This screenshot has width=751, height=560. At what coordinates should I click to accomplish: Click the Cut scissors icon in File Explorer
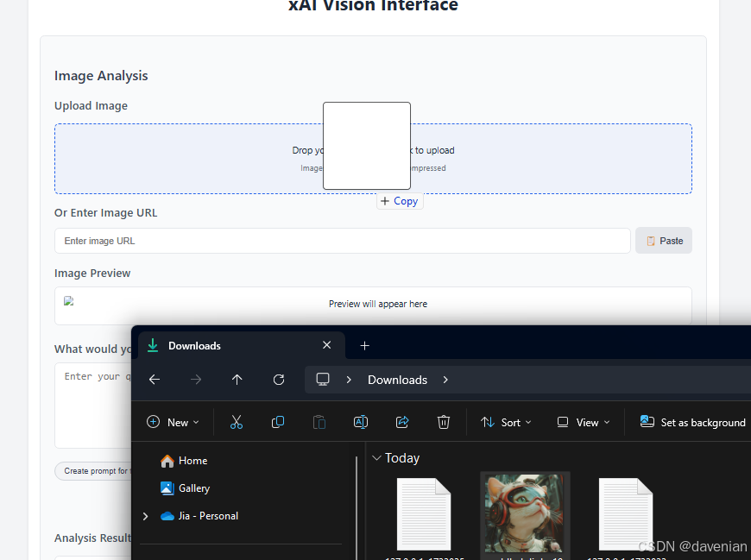click(x=237, y=422)
